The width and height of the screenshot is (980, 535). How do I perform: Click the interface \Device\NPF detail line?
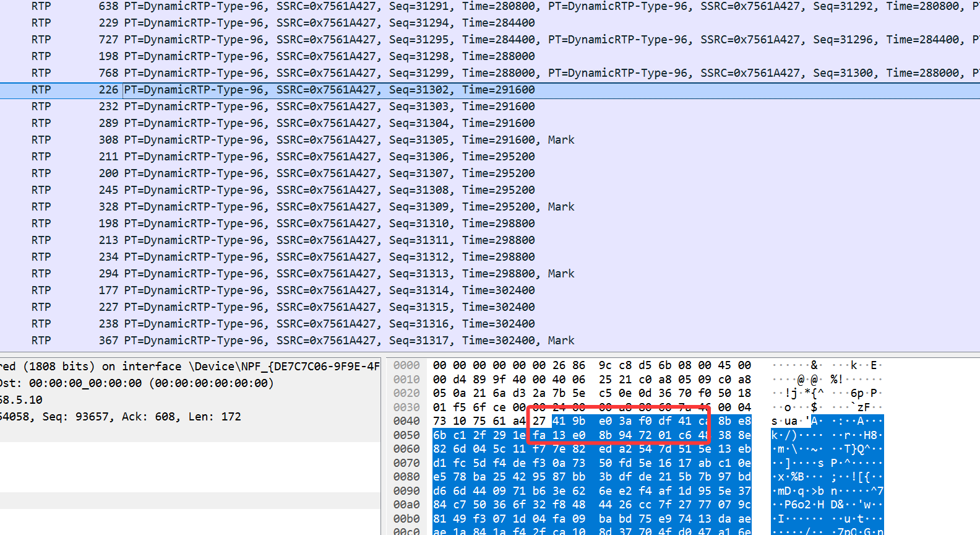(x=190, y=367)
